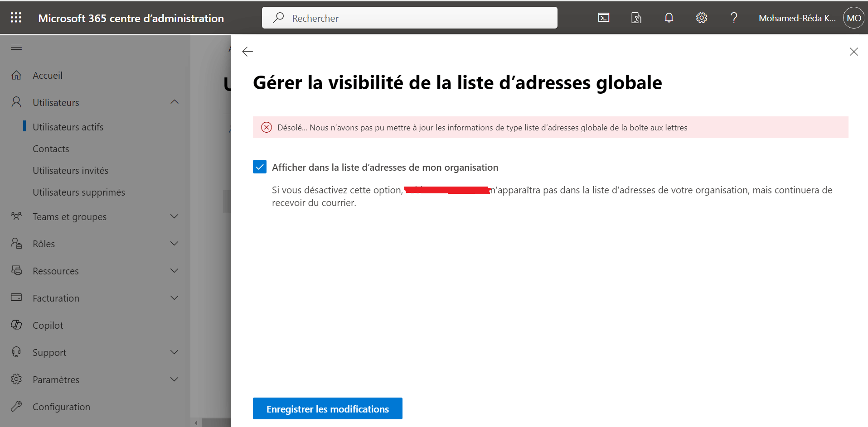Click the Utilisateurs person icon
The image size is (868, 427).
16,102
